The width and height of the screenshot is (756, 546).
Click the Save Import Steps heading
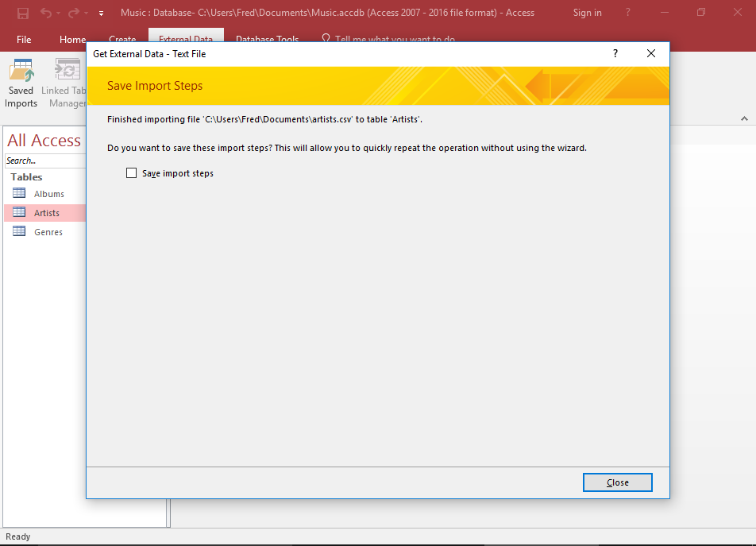[155, 86]
